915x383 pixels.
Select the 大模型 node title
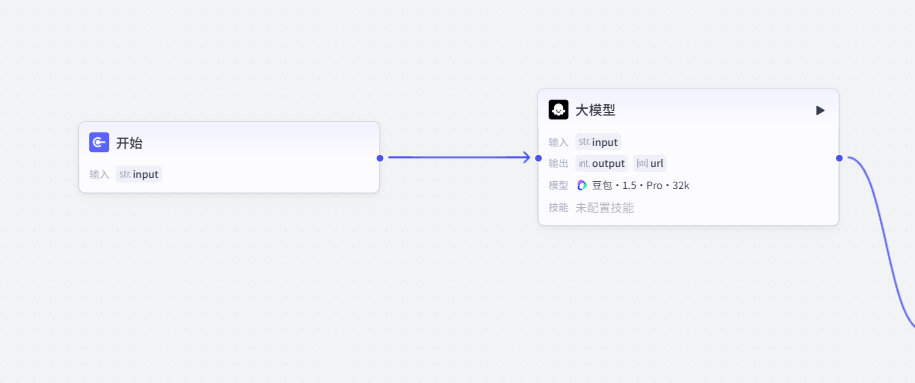click(x=595, y=110)
